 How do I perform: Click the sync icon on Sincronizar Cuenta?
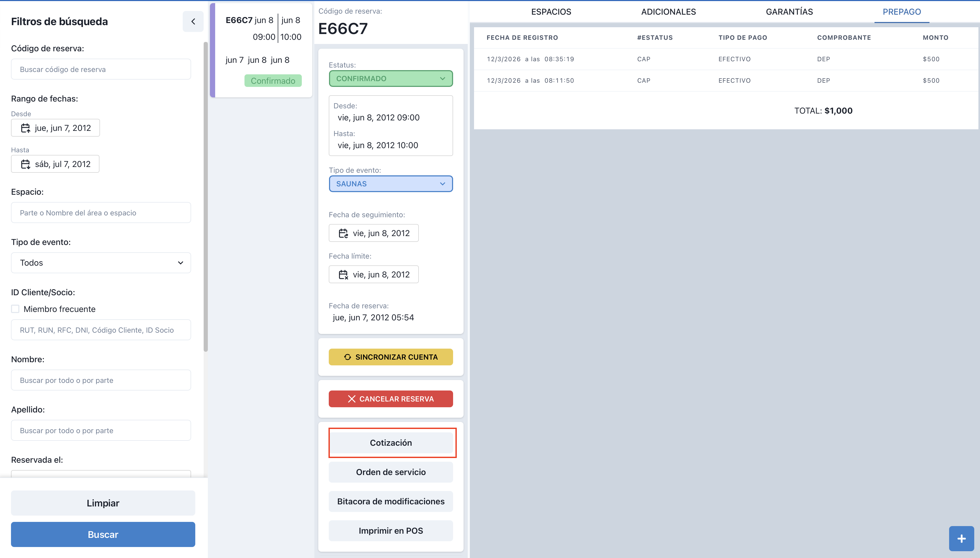tap(347, 357)
